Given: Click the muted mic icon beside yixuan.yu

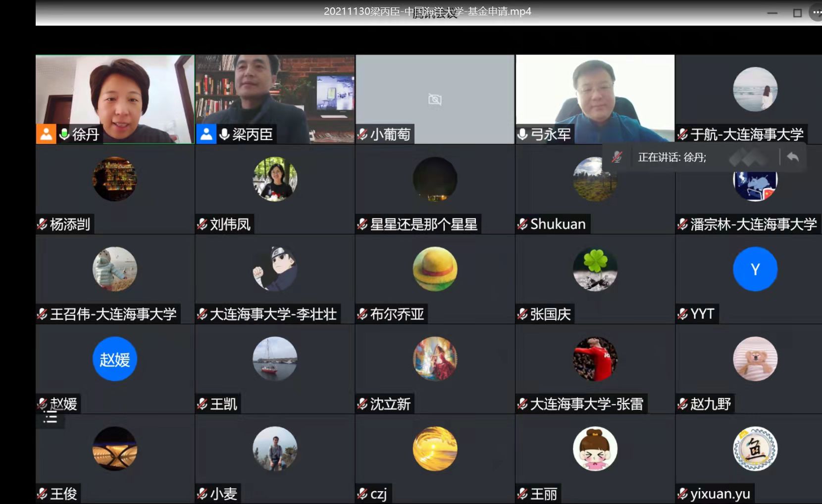Looking at the screenshot, I should pyautogui.click(x=683, y=494).
